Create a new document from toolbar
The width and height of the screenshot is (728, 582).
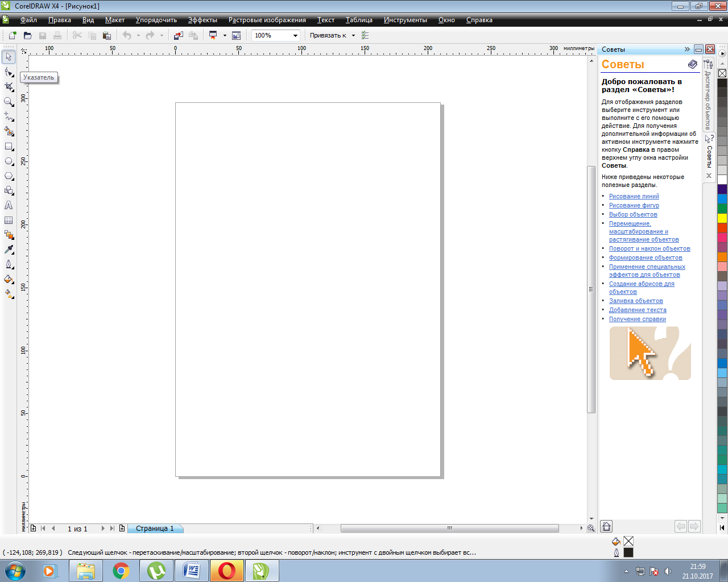coord(13,35)
